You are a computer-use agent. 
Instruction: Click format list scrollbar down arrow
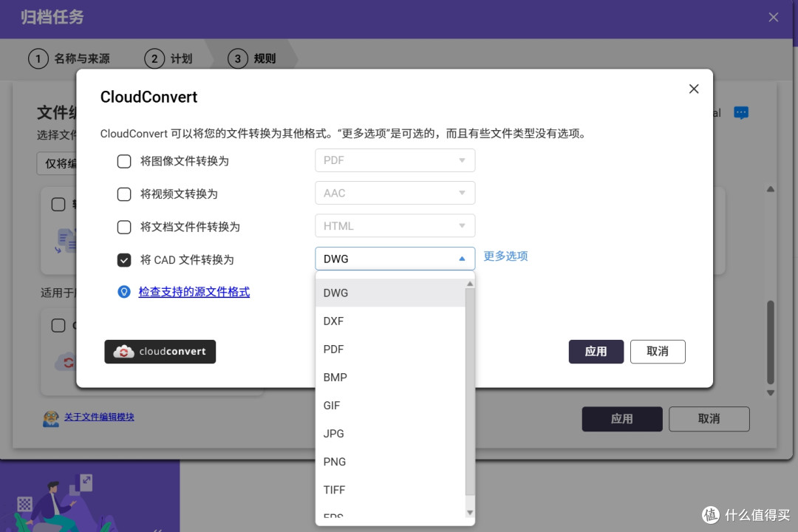click(x=470, y=513)
